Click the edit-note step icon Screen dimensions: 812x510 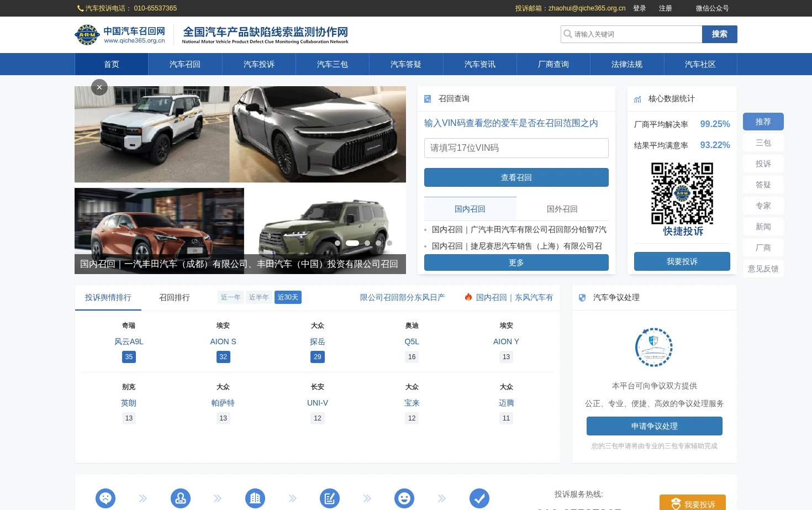(x=330, y=498)
